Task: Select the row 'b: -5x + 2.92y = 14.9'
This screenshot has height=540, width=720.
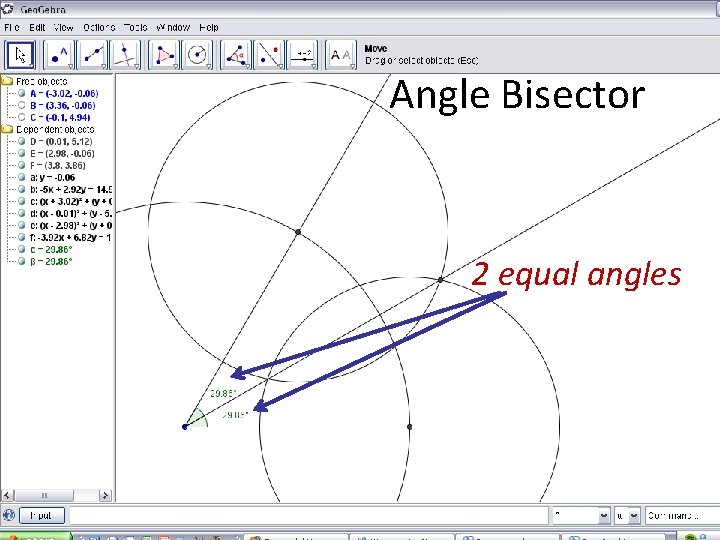Action: point(71,189)
